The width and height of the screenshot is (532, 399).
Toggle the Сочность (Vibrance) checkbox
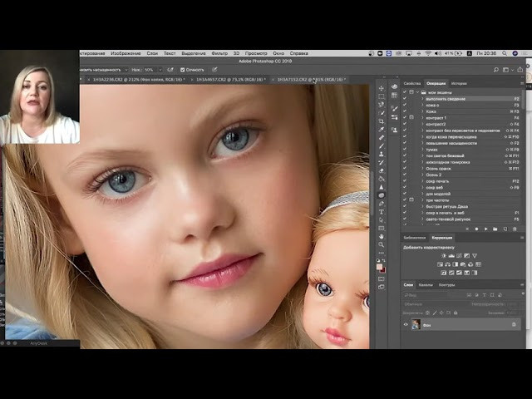click(183, 70)
